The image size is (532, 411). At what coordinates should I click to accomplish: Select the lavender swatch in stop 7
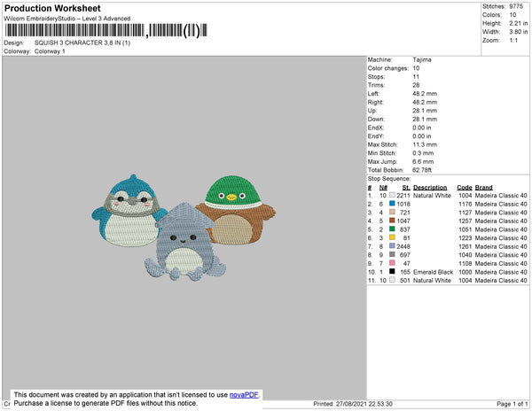point(392,246)
